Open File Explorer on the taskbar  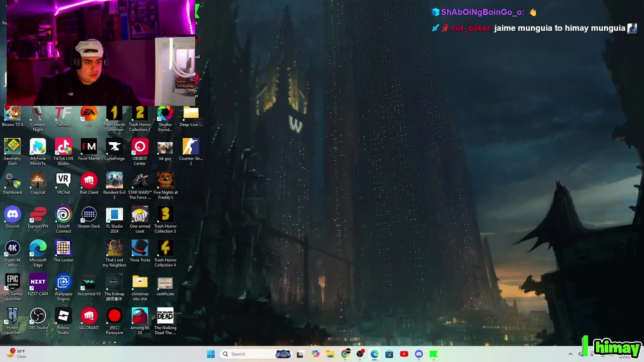tap(330, 354)
